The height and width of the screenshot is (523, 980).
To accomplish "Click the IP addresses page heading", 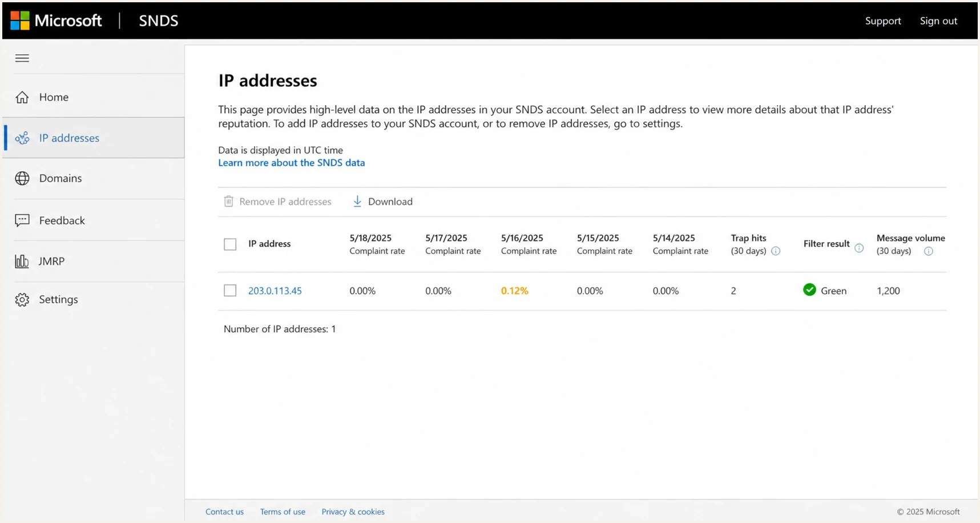I will pyautogui.click(x=268, y=81).
